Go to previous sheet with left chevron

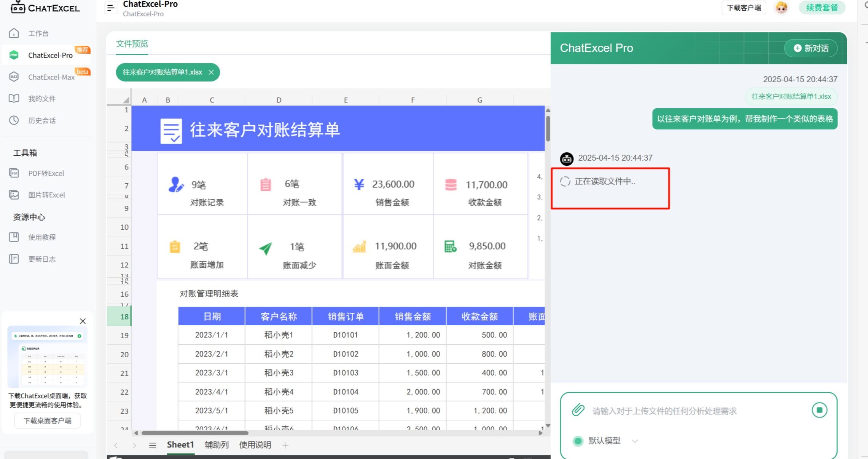pyautogui.click(x=116, y=445)
